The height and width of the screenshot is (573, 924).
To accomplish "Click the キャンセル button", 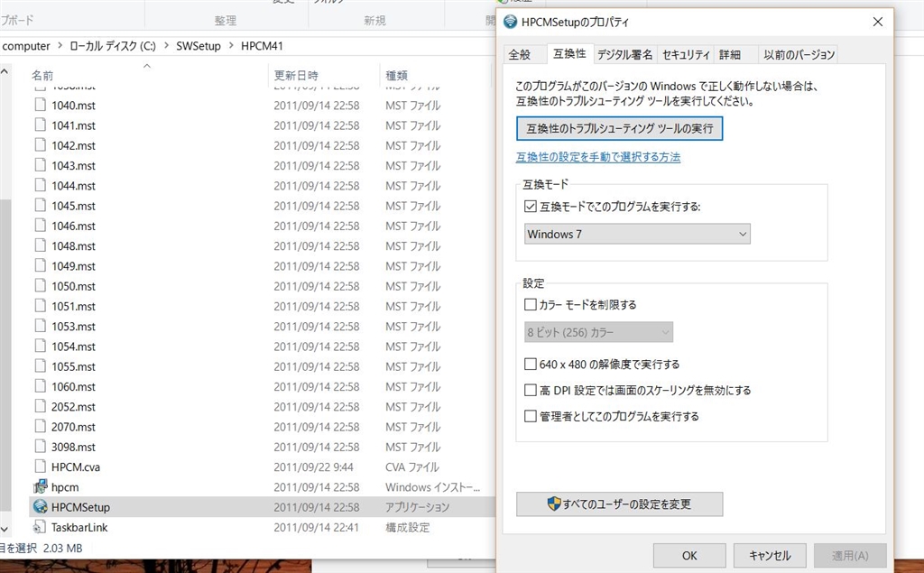I will coord(770,555).
